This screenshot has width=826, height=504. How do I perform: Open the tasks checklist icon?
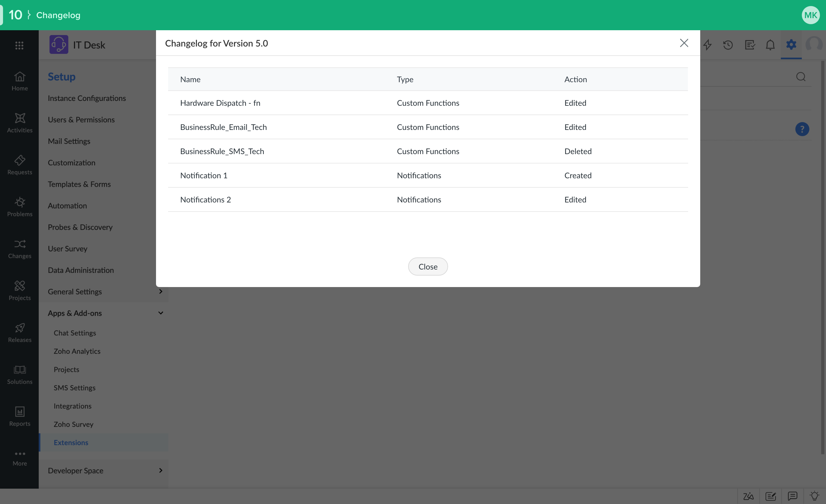click(x=750, y=45)
